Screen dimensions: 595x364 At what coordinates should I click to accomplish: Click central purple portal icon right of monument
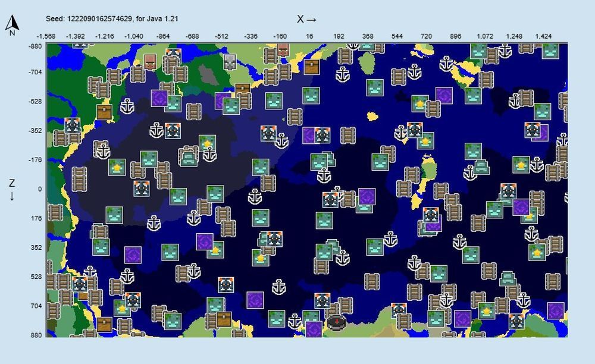pyautogui.click(x=367, y=196)
